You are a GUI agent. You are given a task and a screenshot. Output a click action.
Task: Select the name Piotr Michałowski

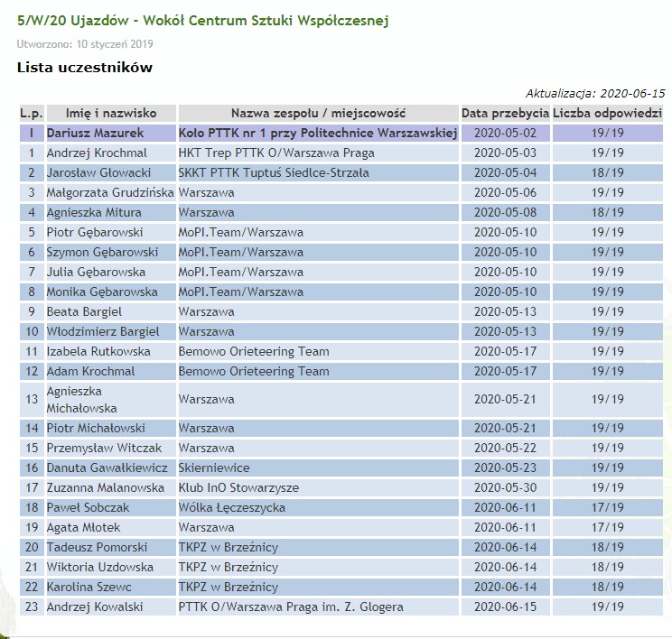[96, 429]
